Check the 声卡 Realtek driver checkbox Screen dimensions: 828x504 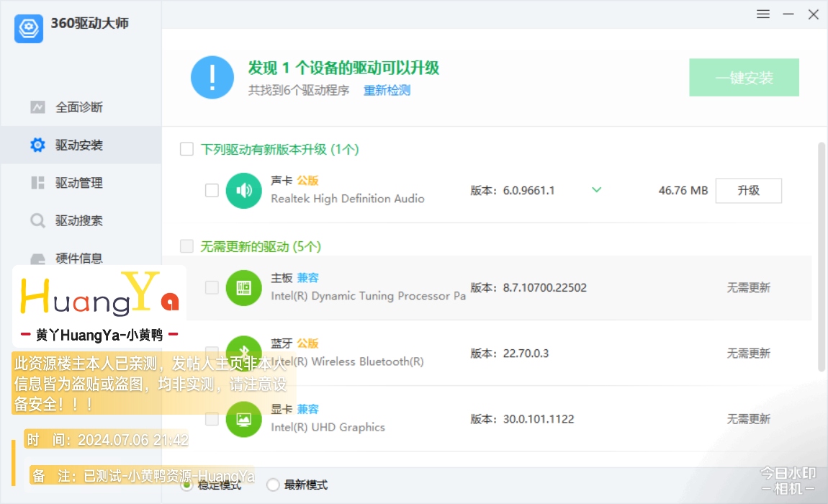tap(212, 190)
